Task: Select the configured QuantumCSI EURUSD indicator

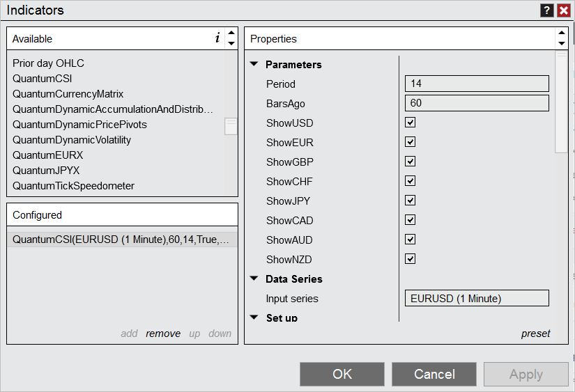Action: coord(122,240)
